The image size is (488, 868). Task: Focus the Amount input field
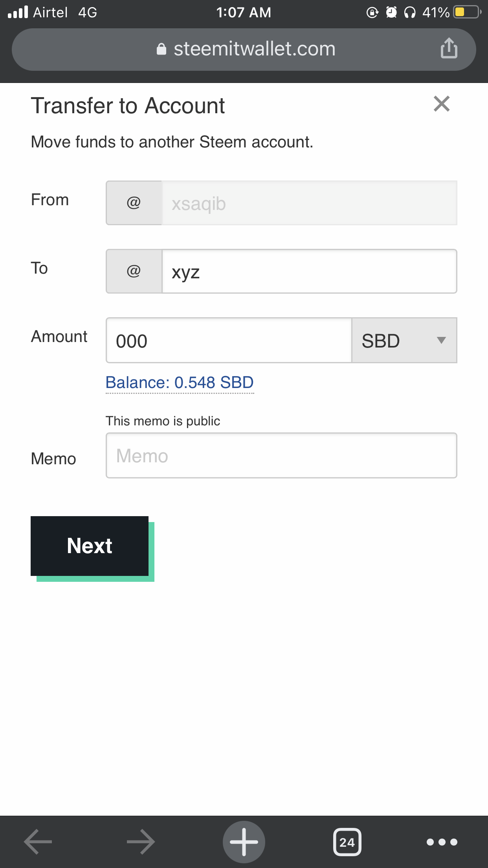[229, 340]
